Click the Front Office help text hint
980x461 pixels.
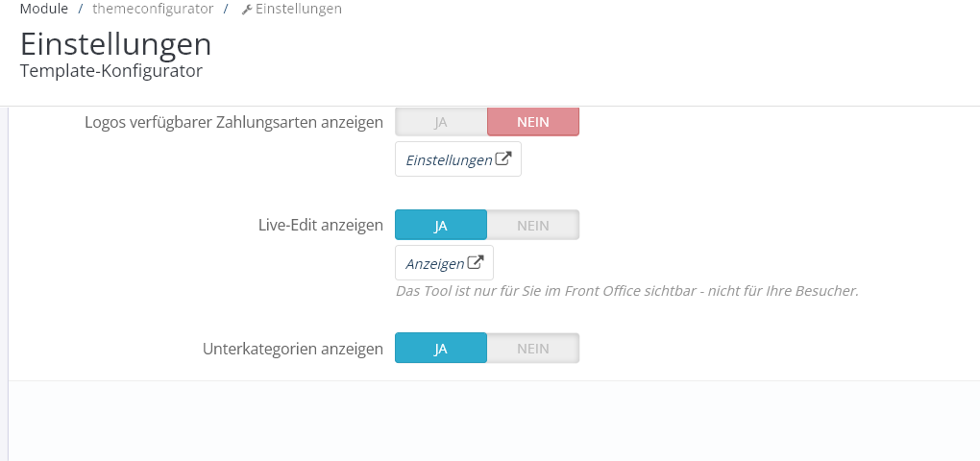click(626, 290)
